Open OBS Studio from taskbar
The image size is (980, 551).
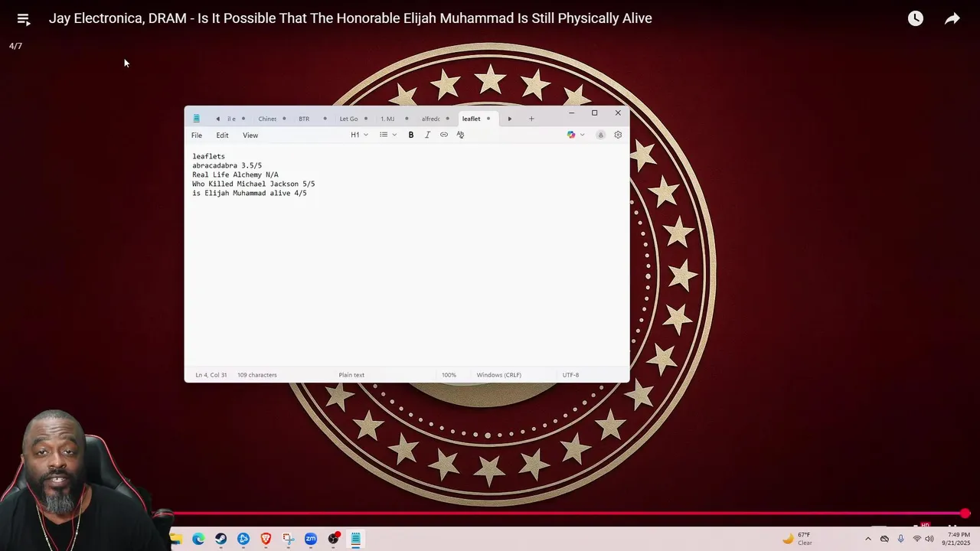(333, 539)
